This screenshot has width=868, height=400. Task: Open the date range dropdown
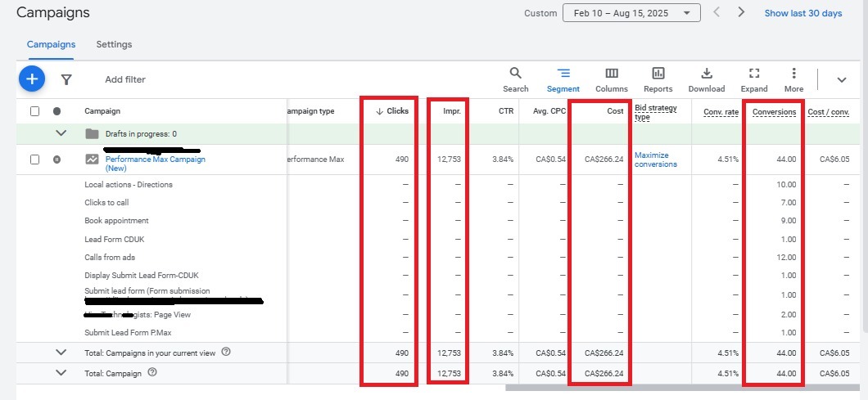(631, 13)
